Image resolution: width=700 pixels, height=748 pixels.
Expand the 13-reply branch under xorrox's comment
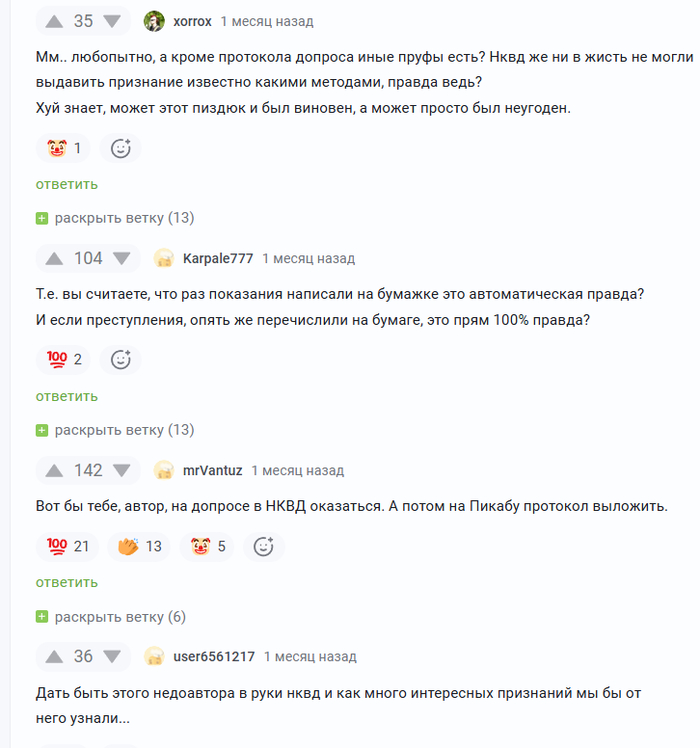(x=115, y=218)
